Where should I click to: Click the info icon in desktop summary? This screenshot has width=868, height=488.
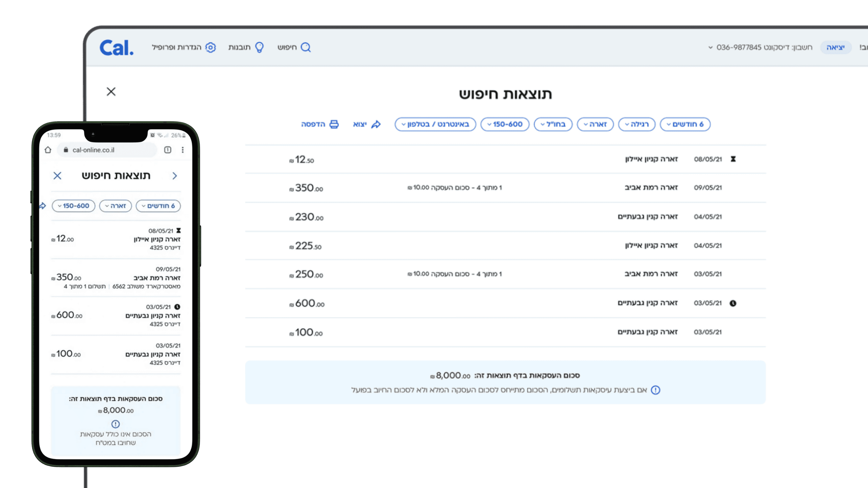(655, 390)
